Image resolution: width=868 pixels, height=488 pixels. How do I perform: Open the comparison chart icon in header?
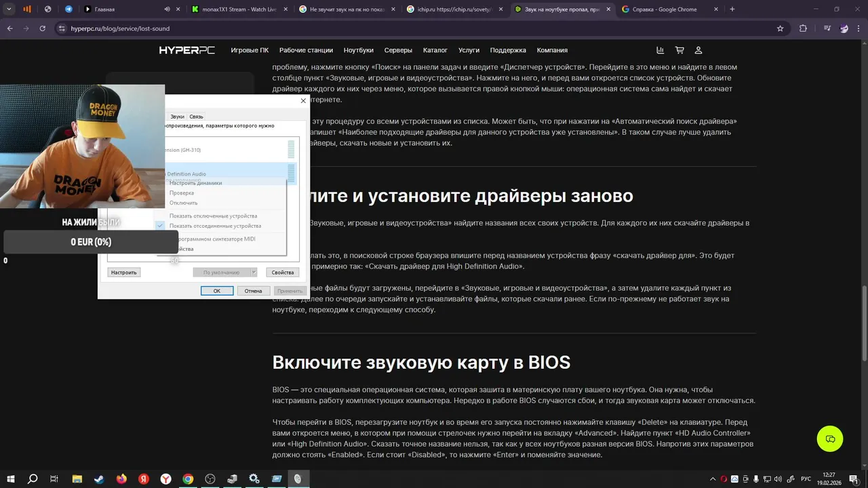[660, 50]
